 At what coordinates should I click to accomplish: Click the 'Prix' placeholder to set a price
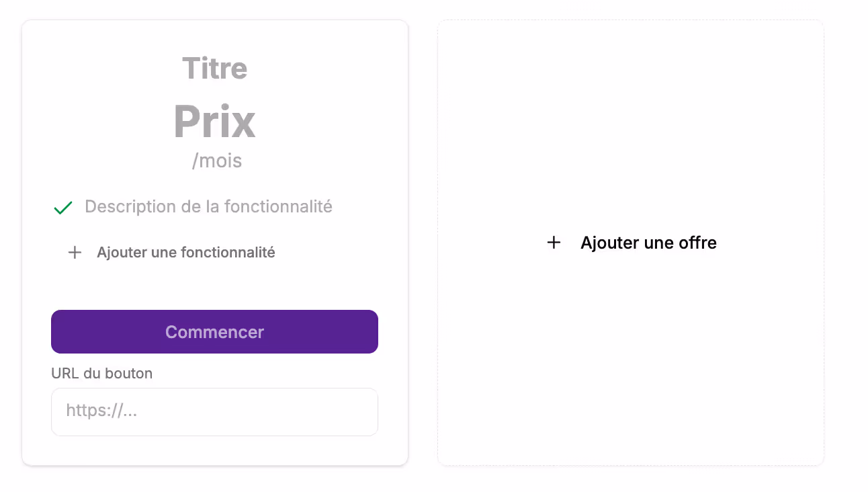[x=214, y=121]
